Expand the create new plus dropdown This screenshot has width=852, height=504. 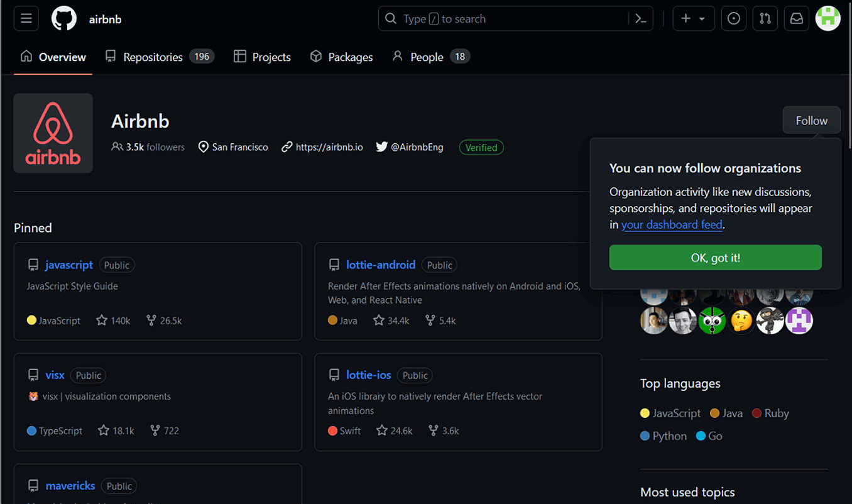694,19
